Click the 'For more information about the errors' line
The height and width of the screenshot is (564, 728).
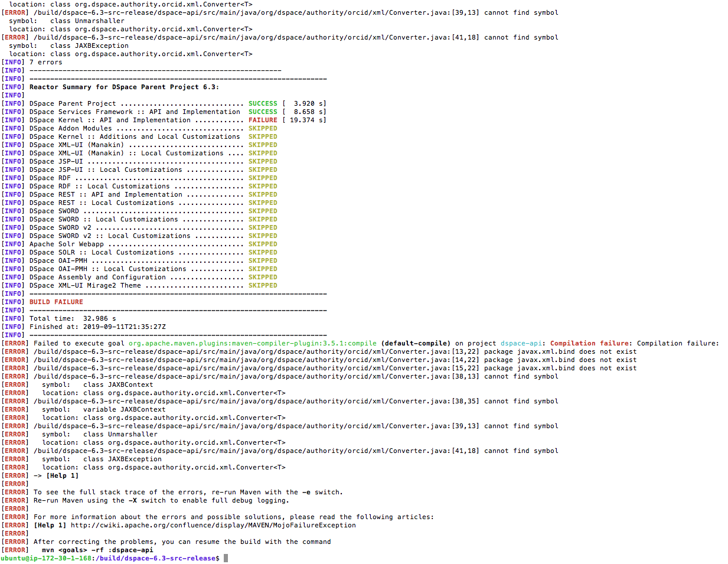coord(218,517)
